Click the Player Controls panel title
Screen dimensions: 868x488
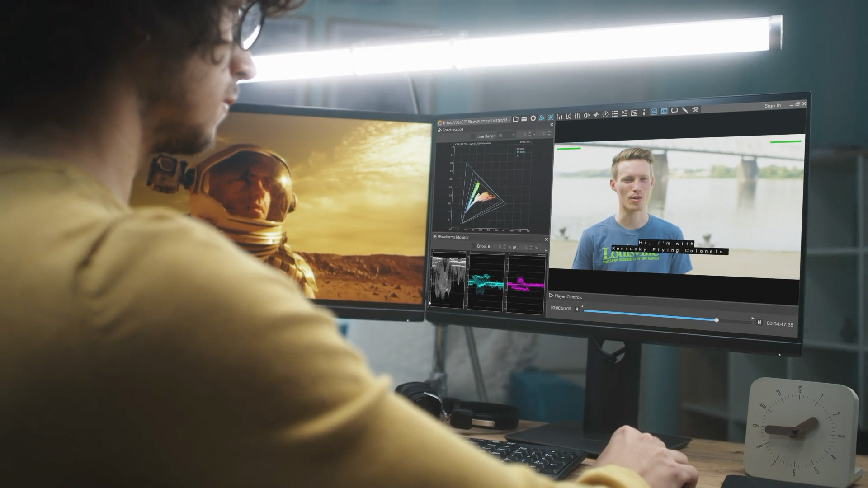(x=568, y=297)
